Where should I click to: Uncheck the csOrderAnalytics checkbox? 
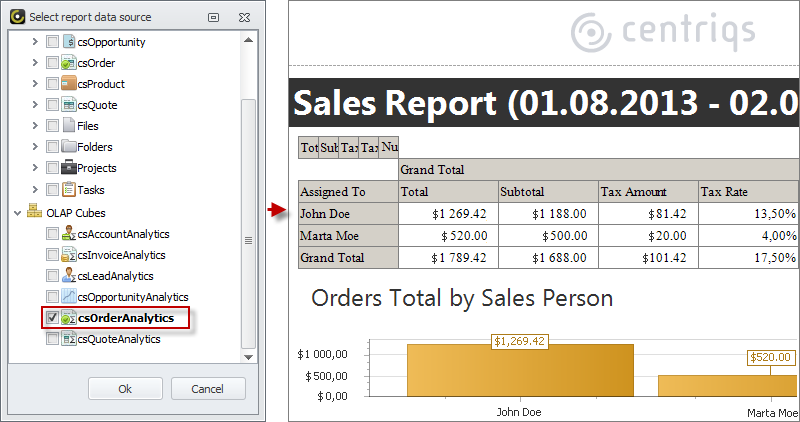(x=52, y=317)
